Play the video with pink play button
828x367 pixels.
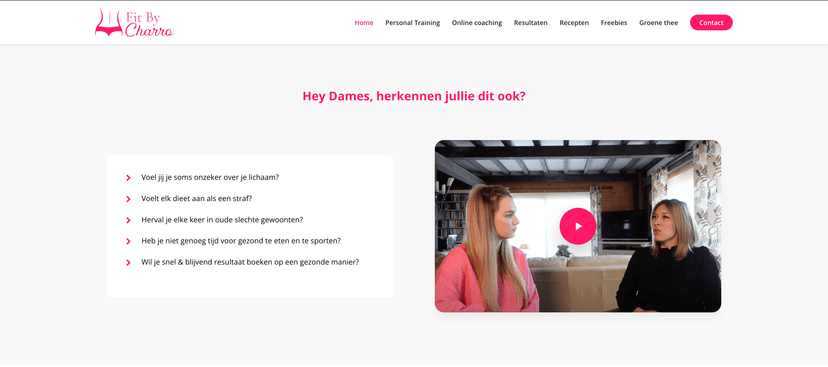tap(578, 226)
